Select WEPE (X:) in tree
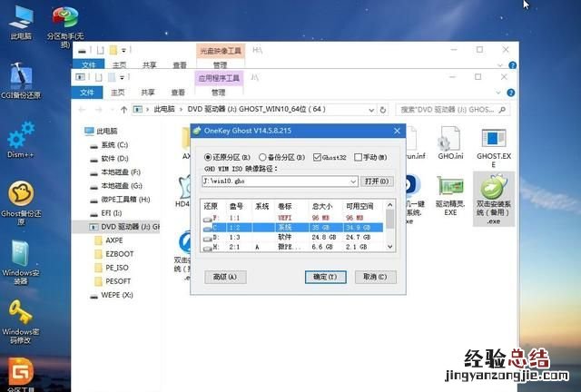 (x=111, y=295)
